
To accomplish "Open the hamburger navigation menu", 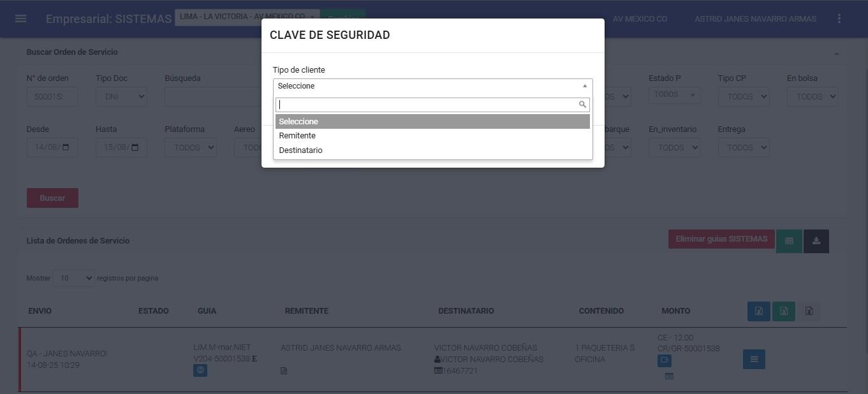I will (x=20, y=18).
